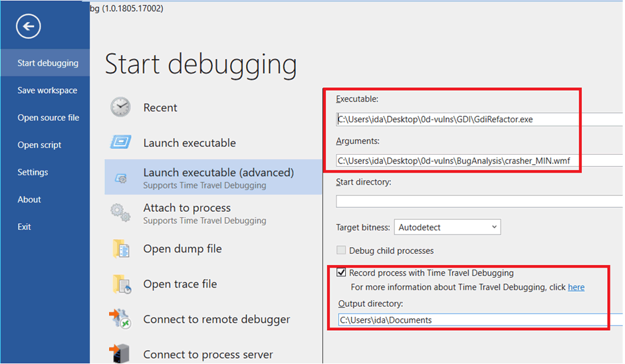Viewport: 625px width, 364px height.
Task: Expand the Target bitness dropdown
Action: pos(447,227)
